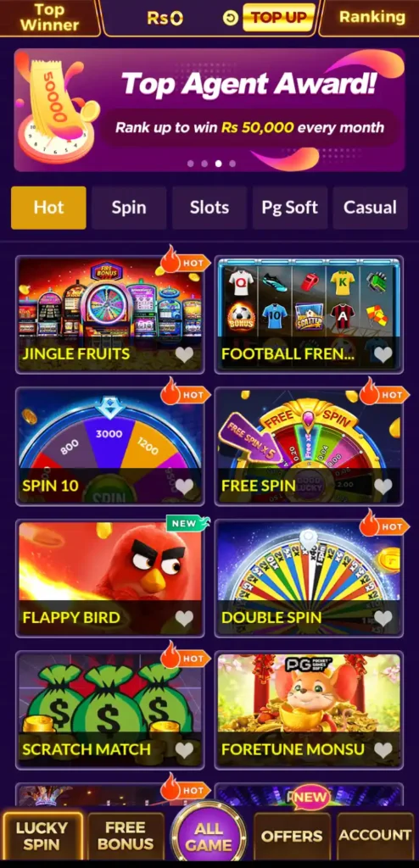Click the balance refresh icon
Viewport: 419px width, 868px height.
pyautogui.click(x=230, y=19)
